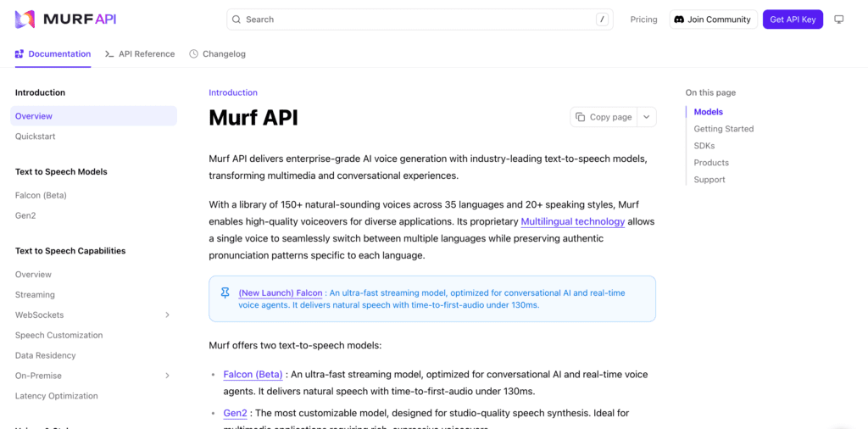The image size is (868, 429).
Task: Switch to the Documentation tab
Action: pyautogui.click(x=53, y=53)
